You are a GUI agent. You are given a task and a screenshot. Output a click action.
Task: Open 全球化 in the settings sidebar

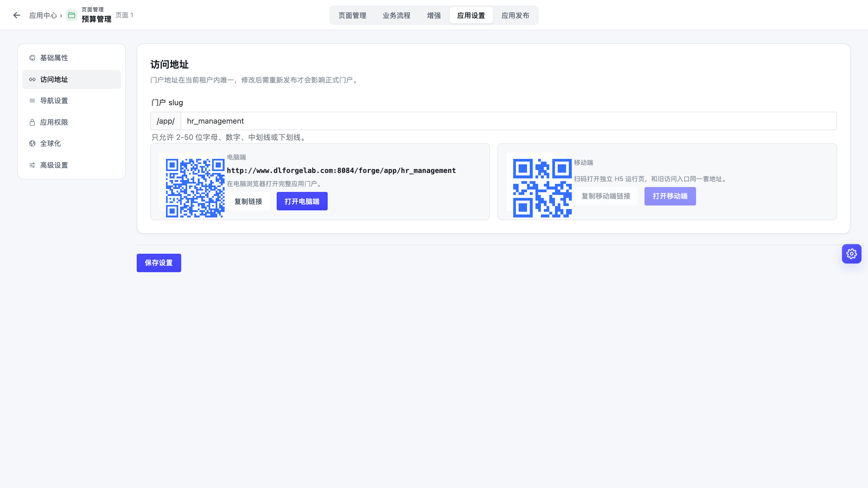click(x=71, y=143)
